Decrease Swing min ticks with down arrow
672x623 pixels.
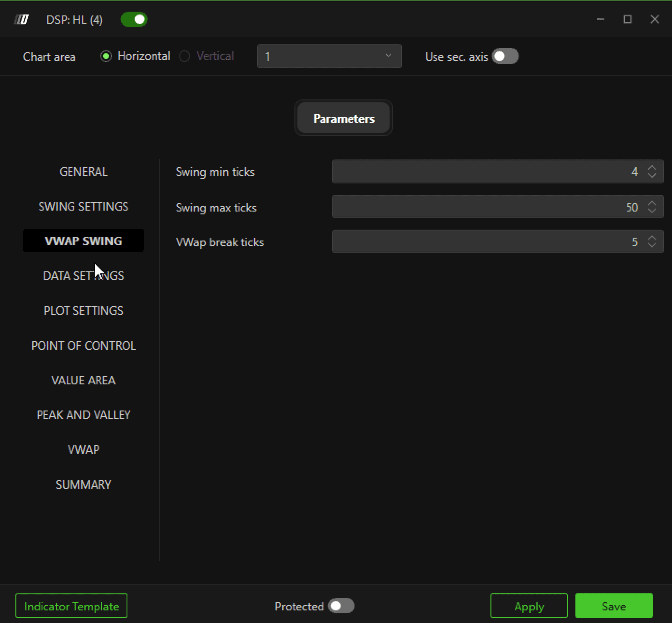[651, 175]
